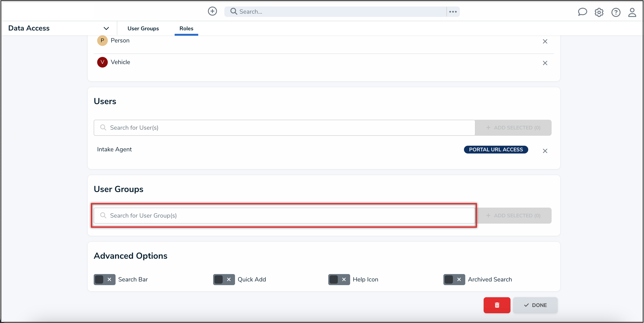
Task: Click the magnifier icon in top search bar
Action: click(233, 11)
